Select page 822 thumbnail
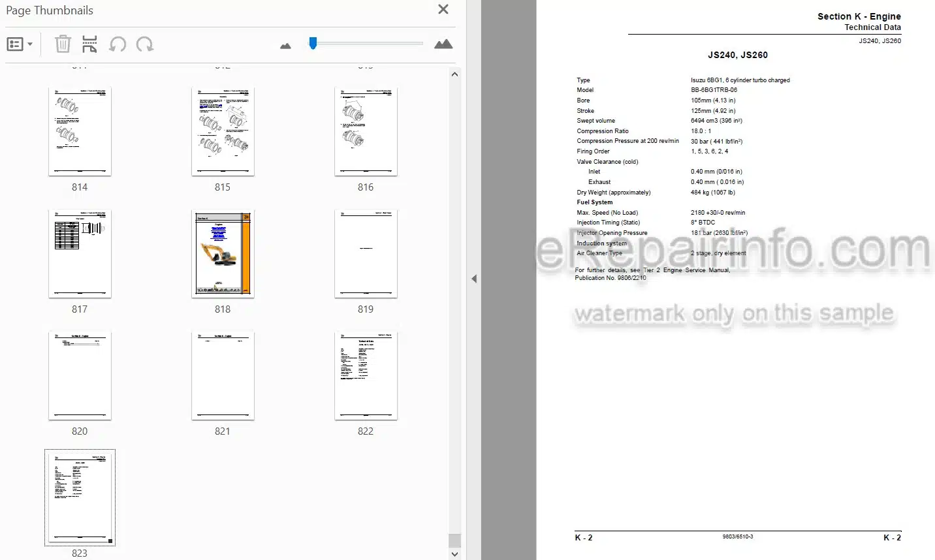The width and height of the screenshot is (935, 560). (366, 375)
